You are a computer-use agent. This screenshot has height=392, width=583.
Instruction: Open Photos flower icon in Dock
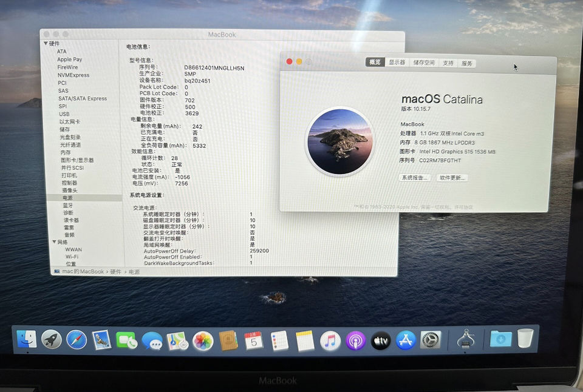coord(203,341)
